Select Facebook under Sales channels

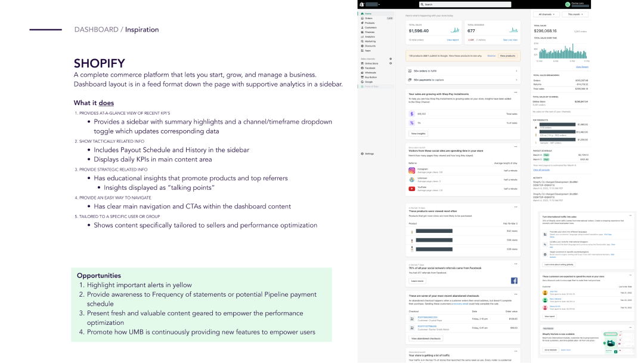(x=370, y=68)
